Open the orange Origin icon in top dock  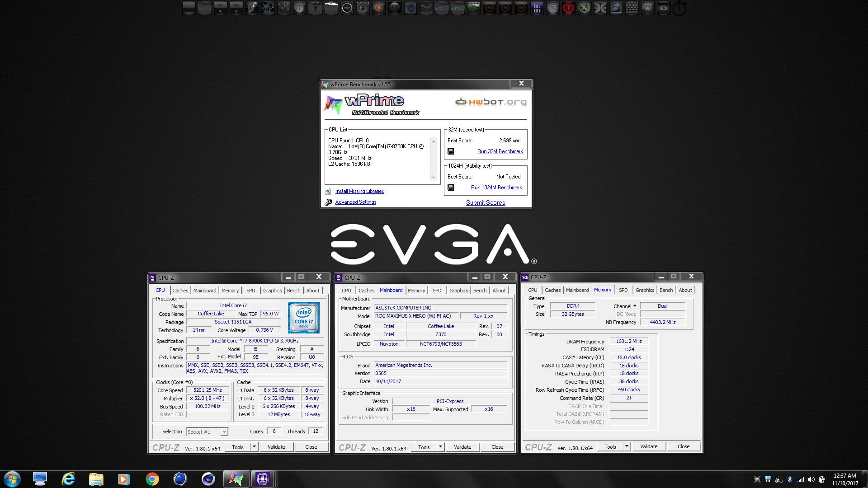[x=378, y=8]
